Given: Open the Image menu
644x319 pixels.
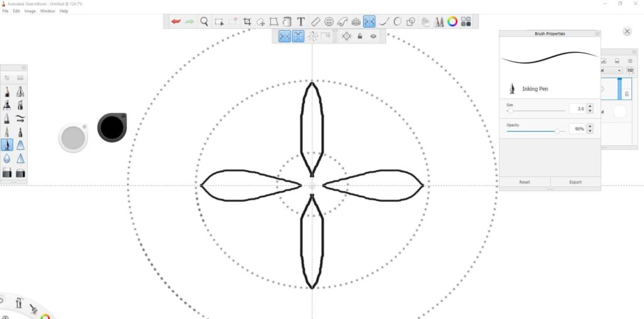Looking at the screenshot, I should click(30, 11).
